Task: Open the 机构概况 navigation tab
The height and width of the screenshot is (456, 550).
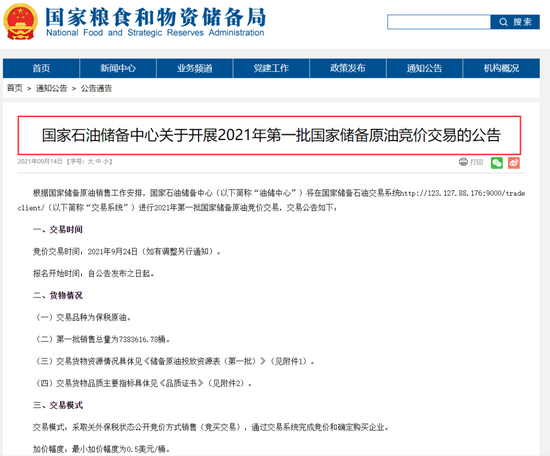Action: [501, 68]
